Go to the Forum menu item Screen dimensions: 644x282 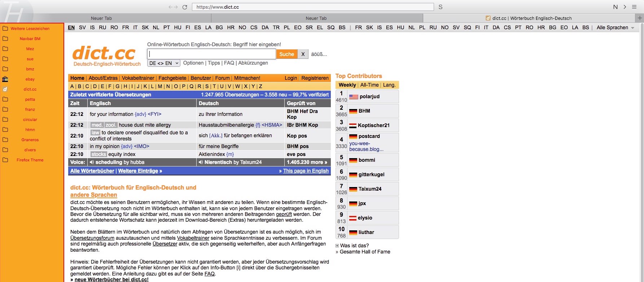223,78
